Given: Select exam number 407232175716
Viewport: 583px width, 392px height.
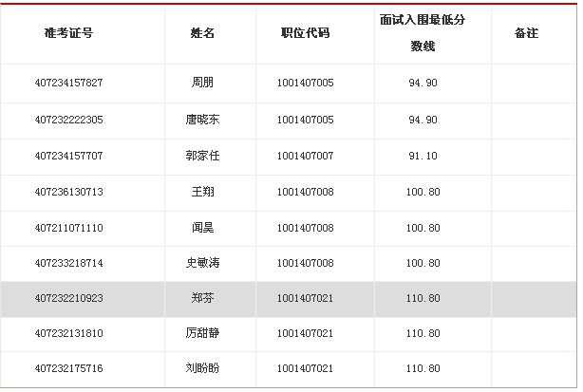Looking at the screenshot, I should (x=68, y=369).
